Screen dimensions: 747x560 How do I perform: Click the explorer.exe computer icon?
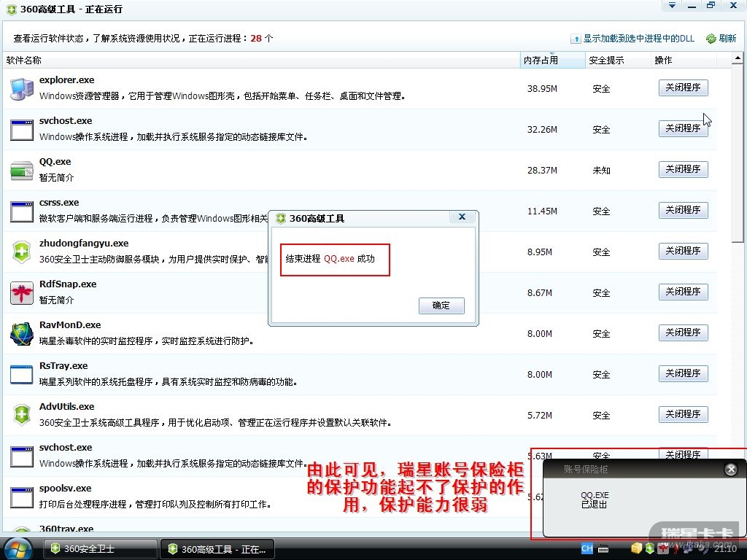click(22, 89)
